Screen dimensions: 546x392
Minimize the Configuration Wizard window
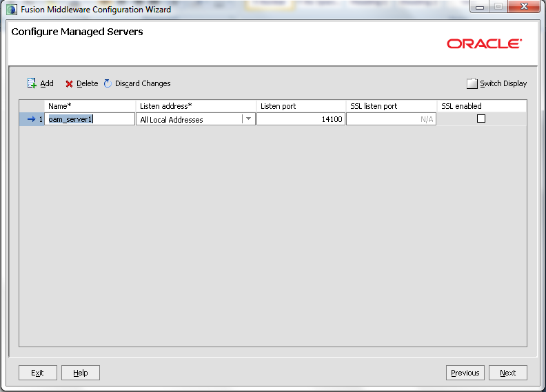coord(480,7)
